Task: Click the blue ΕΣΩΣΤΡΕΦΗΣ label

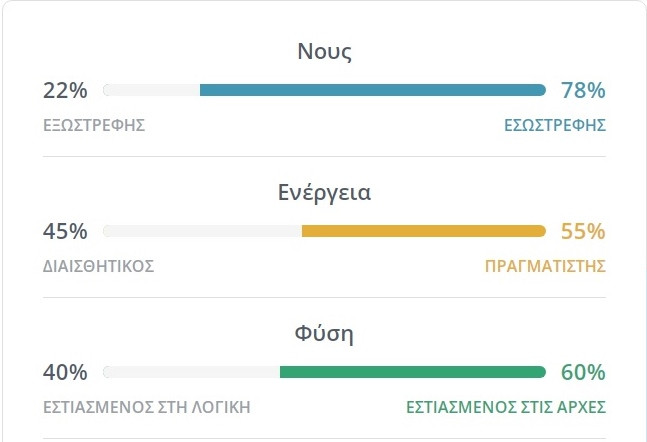Action: click(x=556, y=125)
